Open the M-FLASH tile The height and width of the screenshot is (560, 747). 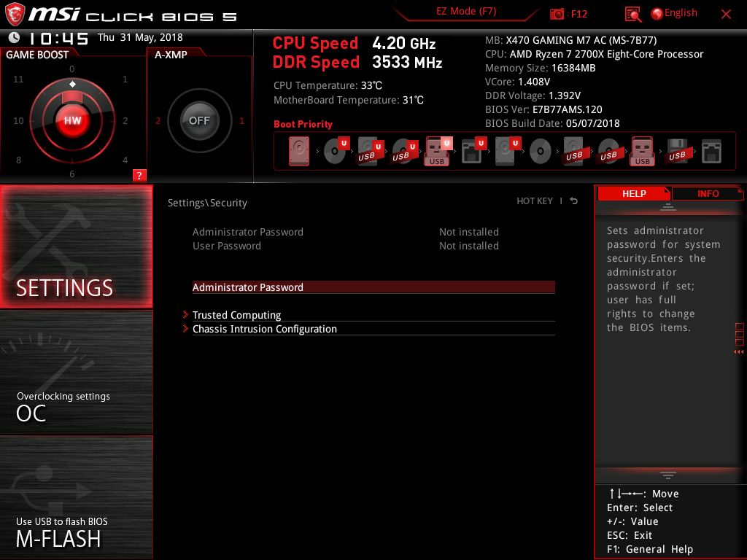(76, 498)
